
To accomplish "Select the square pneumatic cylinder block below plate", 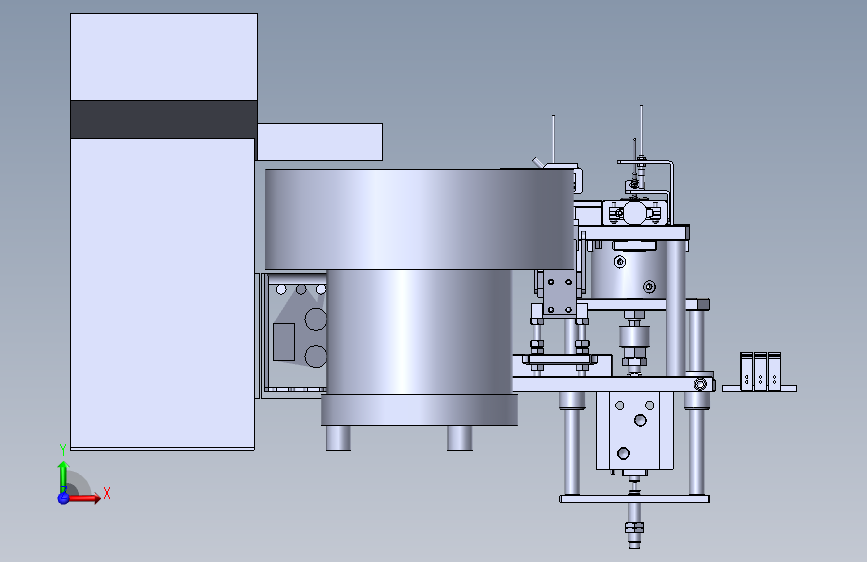I will click(635, 431).
